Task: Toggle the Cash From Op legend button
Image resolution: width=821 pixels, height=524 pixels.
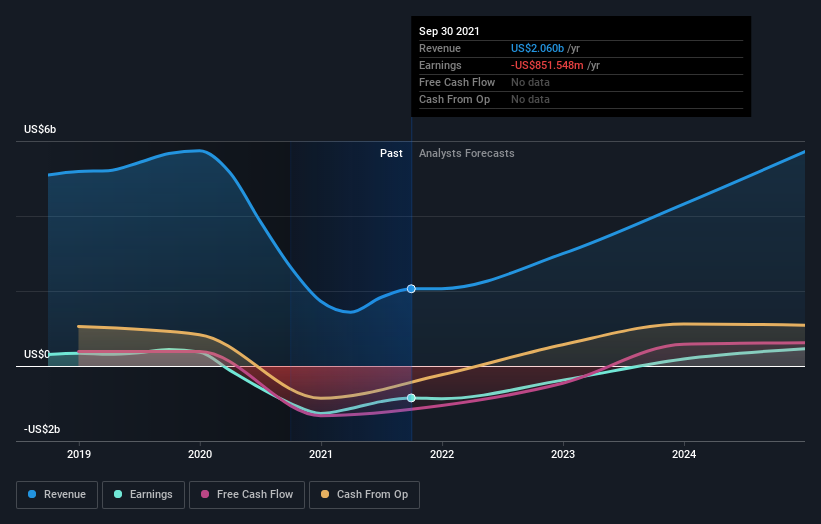Action: [364, 495]
